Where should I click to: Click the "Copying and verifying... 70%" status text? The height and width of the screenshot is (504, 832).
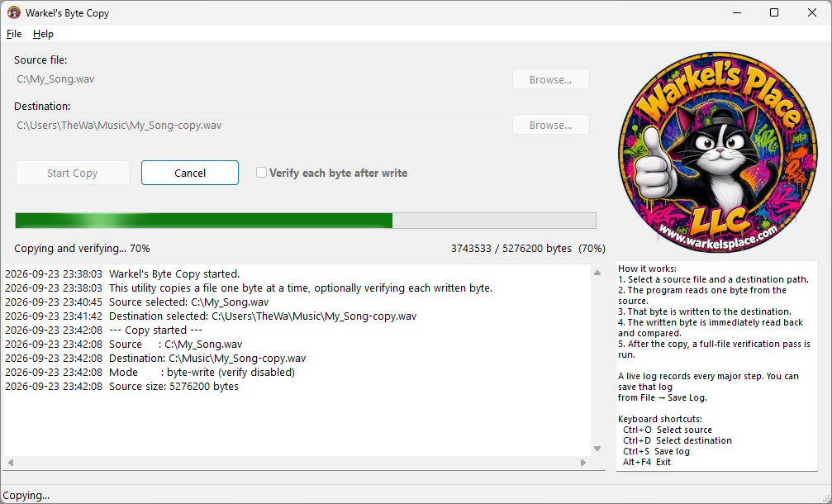click(83, 249)
